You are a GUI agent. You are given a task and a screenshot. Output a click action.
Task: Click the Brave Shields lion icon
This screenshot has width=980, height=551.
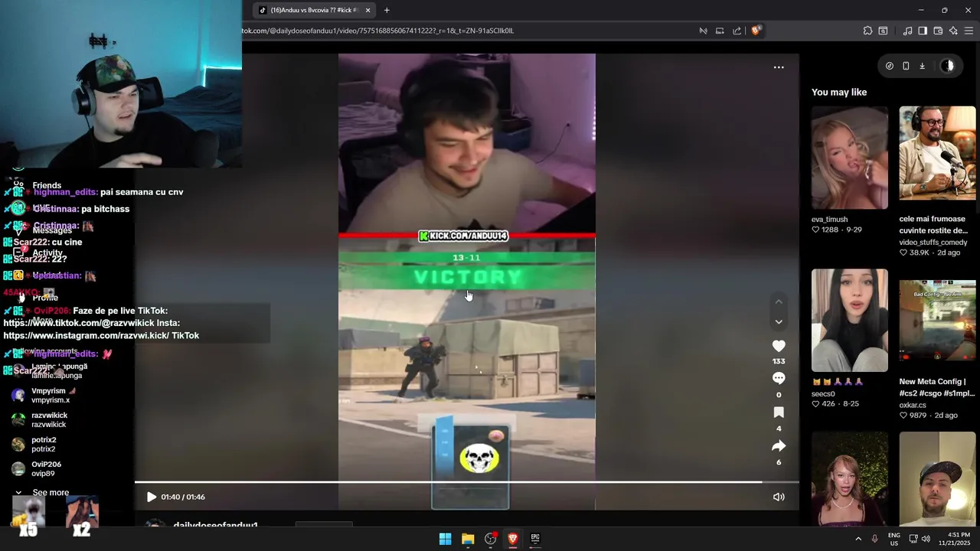pos(756,31)
